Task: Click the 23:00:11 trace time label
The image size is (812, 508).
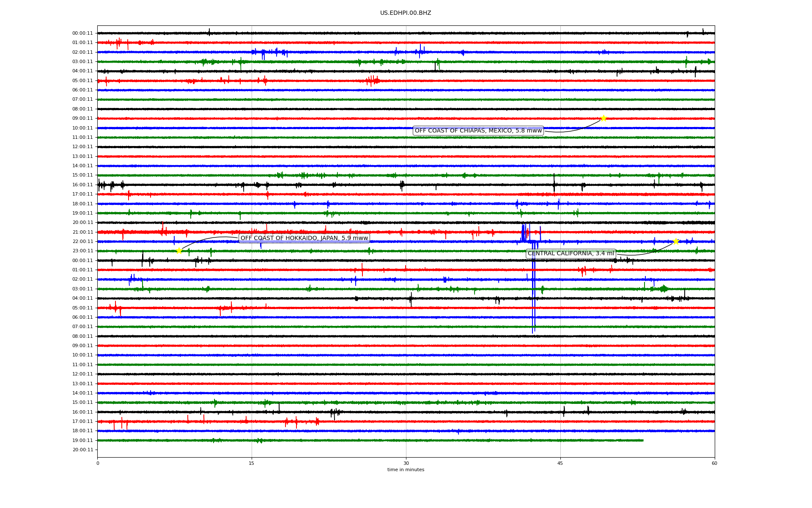Action: tap(82, 251)
